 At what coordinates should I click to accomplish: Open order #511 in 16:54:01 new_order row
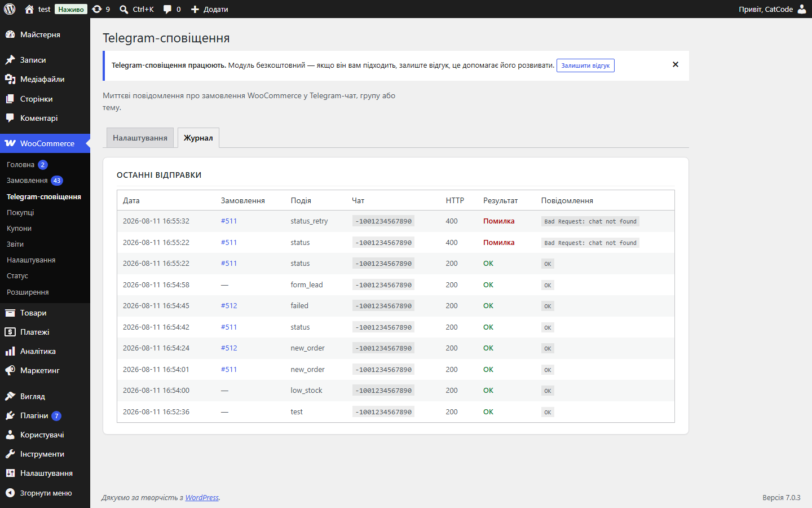point(229,370)
